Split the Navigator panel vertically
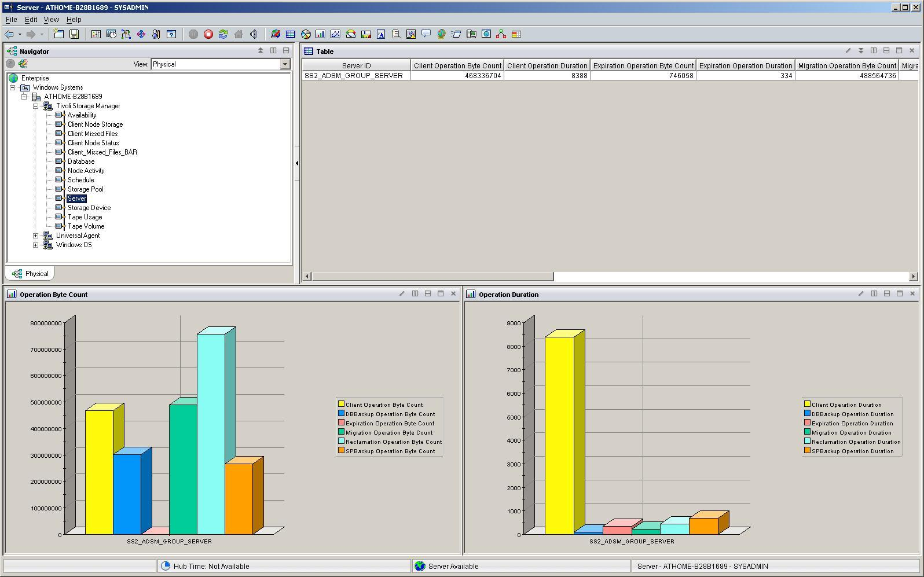Viewport: 924px width, 577px height. 273,51
